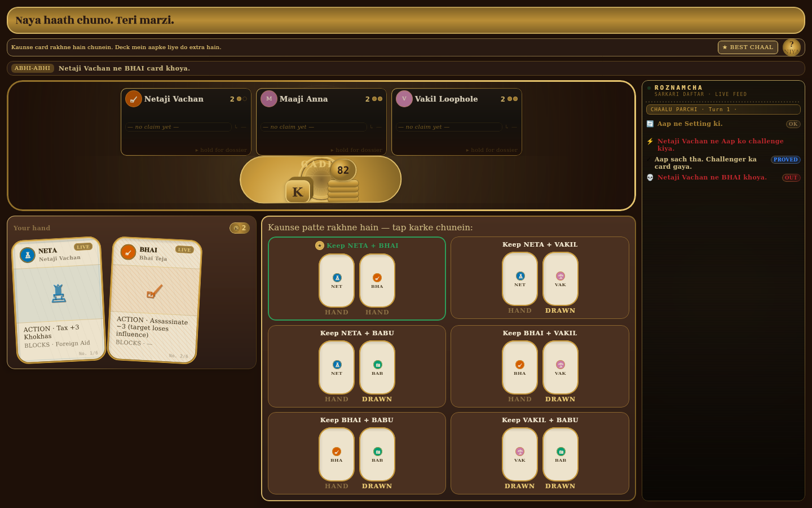Click the ABHI-ABHI badge
Viewport: 812px width, 508px height.
point(33,68)
